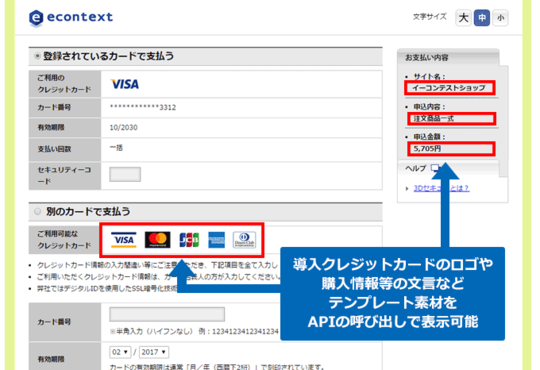
Task: Select large font size 大 button
Action: pyautogui.click(x=464, y=18)
